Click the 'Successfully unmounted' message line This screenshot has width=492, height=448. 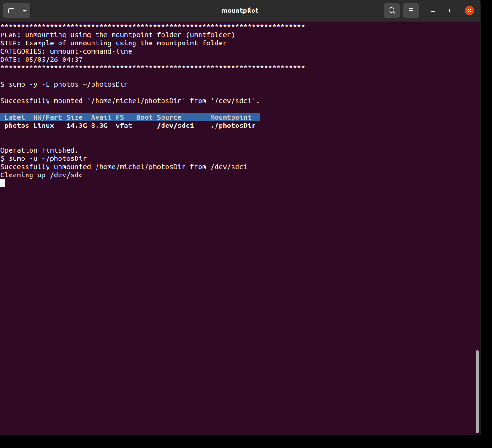coord(124,167)
